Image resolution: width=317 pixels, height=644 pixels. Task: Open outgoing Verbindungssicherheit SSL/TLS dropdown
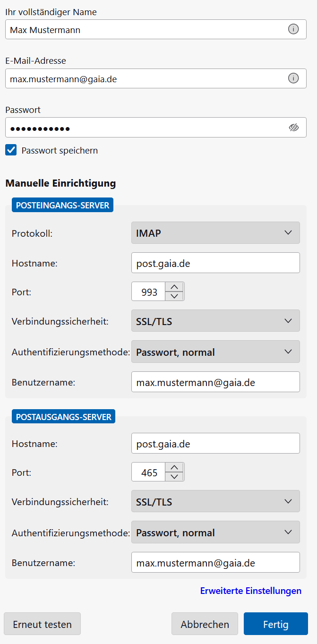tap(215, 501)
